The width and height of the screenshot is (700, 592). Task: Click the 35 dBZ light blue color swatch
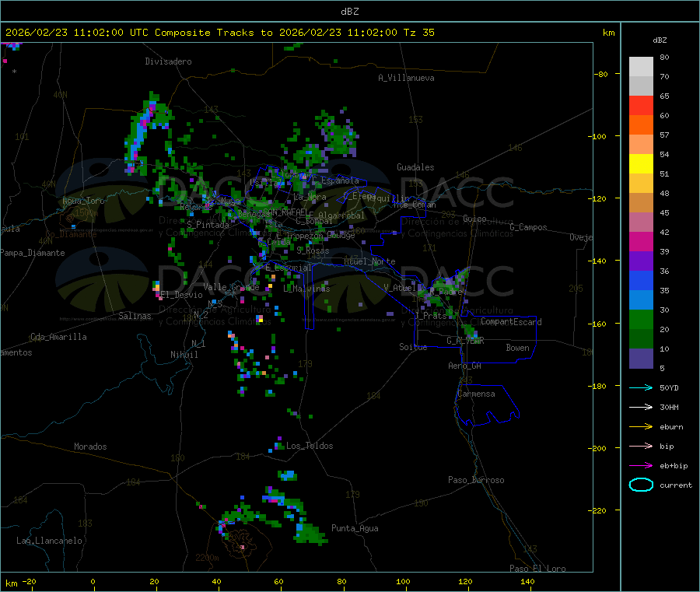point(641,300)
